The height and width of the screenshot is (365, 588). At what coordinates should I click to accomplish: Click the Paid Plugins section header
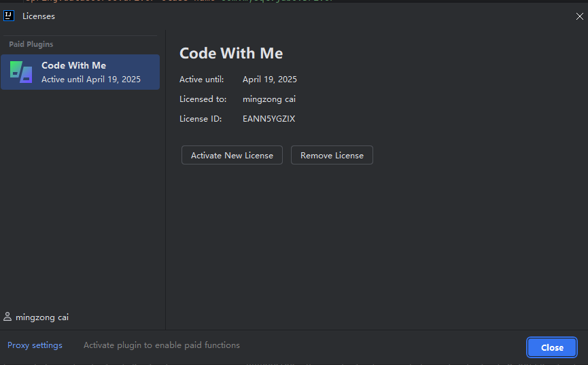point(31,44)
